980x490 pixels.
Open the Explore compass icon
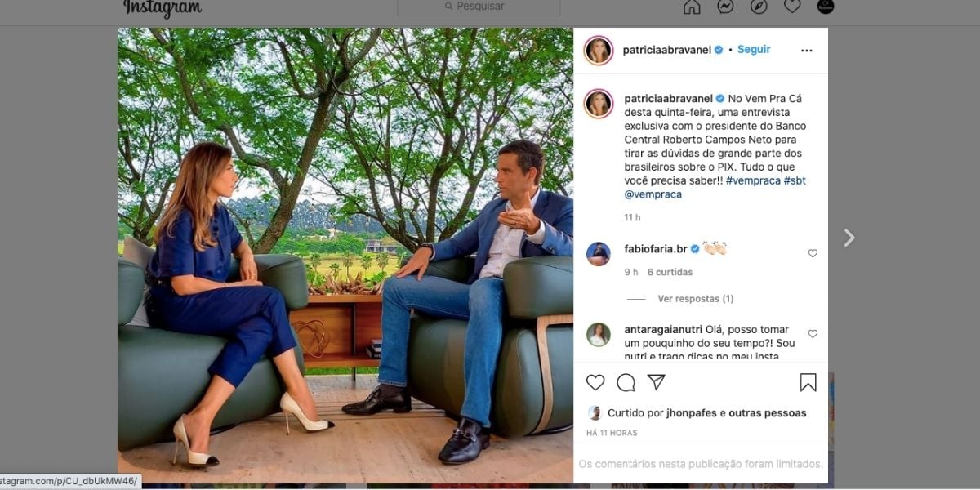click(759, 7)
